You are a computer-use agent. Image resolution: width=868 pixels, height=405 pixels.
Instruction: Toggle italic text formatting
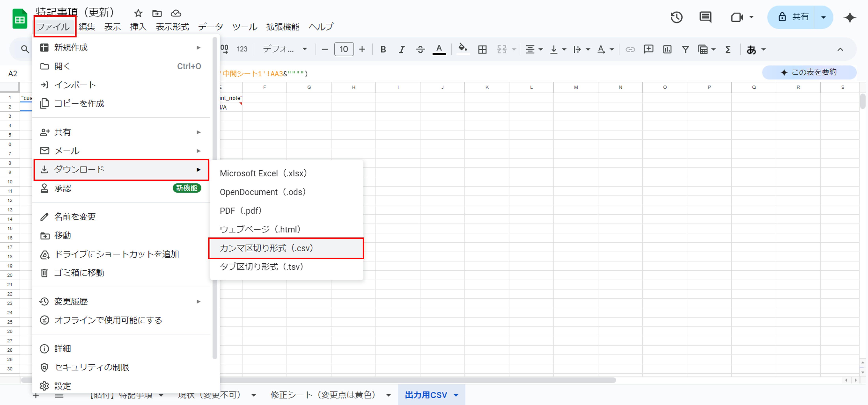coord(401,49)
